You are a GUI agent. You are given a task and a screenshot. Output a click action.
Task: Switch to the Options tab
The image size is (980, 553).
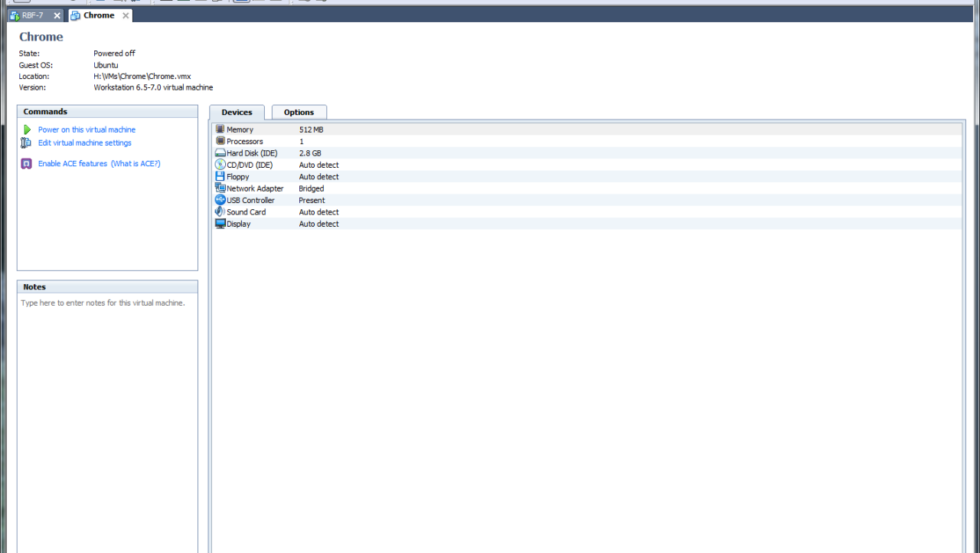(299, 113)
